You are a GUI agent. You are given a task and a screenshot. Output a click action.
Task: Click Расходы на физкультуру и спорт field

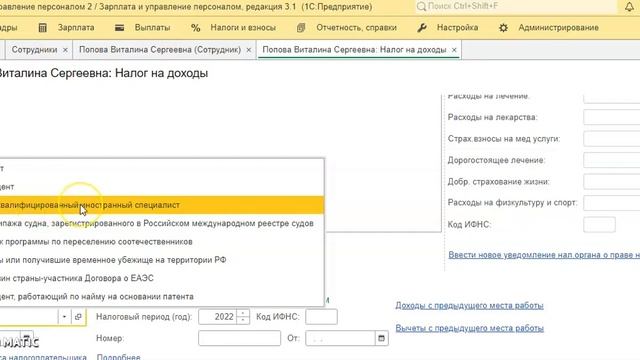(x=612, y=203)
